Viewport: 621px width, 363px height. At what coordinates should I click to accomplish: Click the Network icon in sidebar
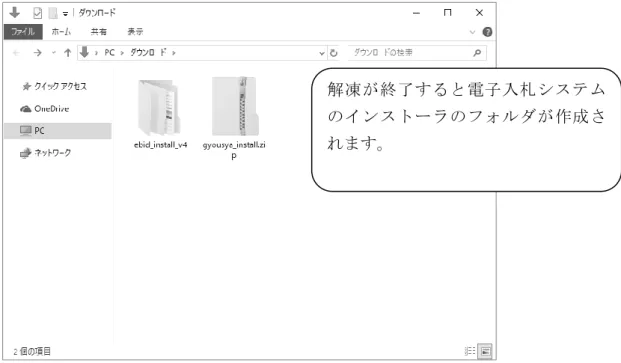[x=25, y=153]
